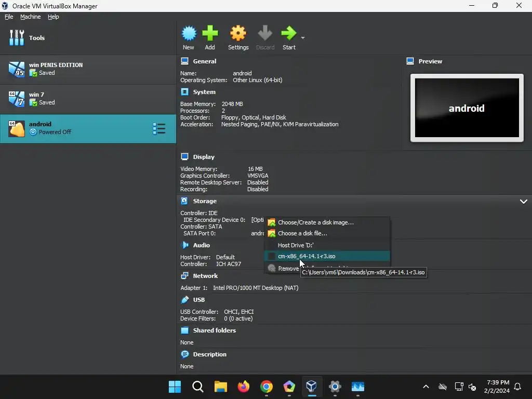Click the Storage section disk icon
Screen dimensions: 532x399
184,201
